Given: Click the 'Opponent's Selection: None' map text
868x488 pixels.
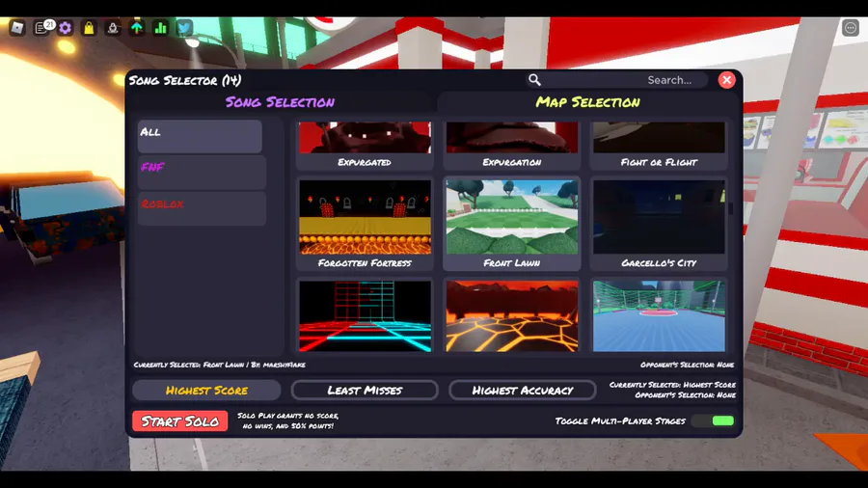Looking at the screenshot, I should click(x=687, y=365).
